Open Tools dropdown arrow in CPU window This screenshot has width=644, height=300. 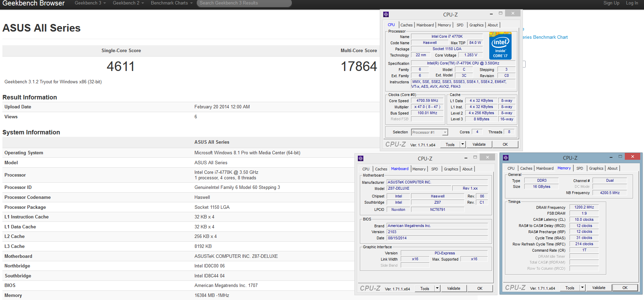(x=462, y=145)
